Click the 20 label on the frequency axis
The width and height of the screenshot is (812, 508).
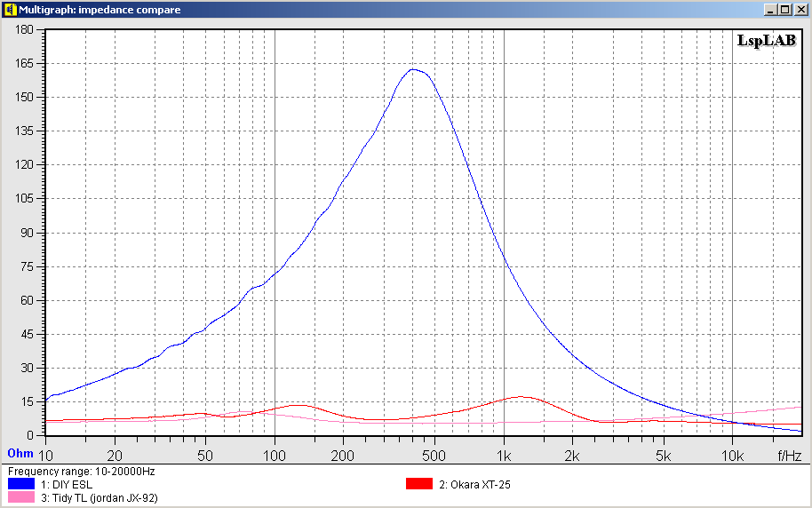coord(115,456)
